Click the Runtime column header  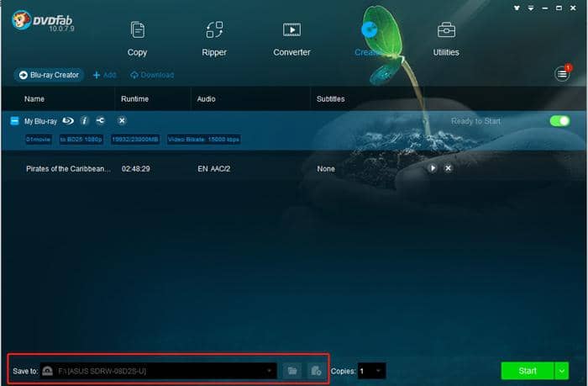point(135,99)
